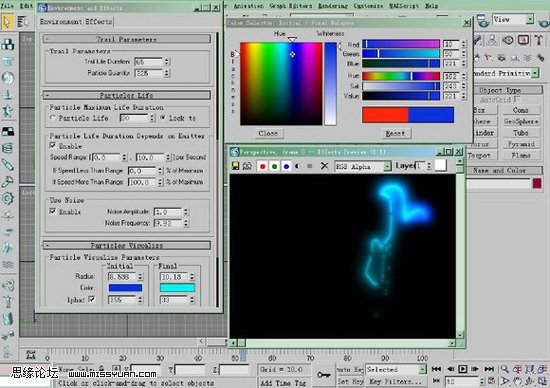Image resolution: width=550 pixels, height=388 pixels.
Task: Toggle Enable checkbox under Use Noise
Action: tap(53, 211)
